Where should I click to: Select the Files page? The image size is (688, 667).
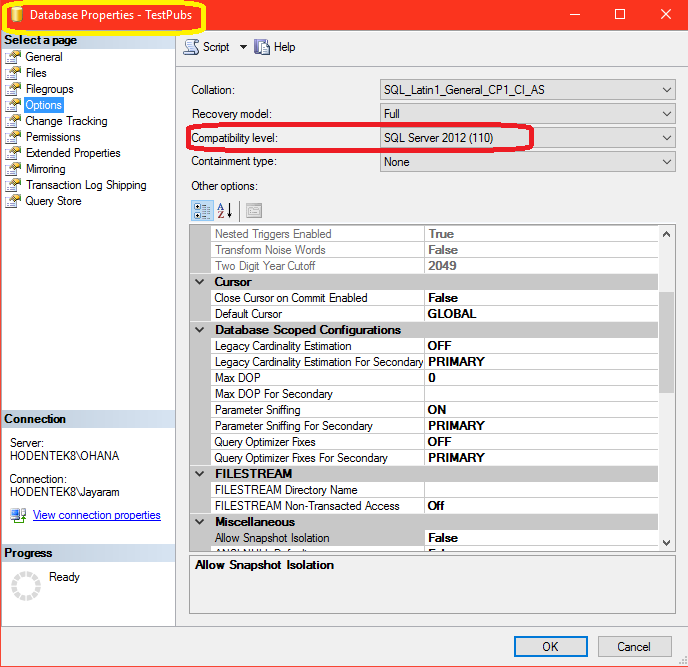pyautogui.click(x=36, y=73)
